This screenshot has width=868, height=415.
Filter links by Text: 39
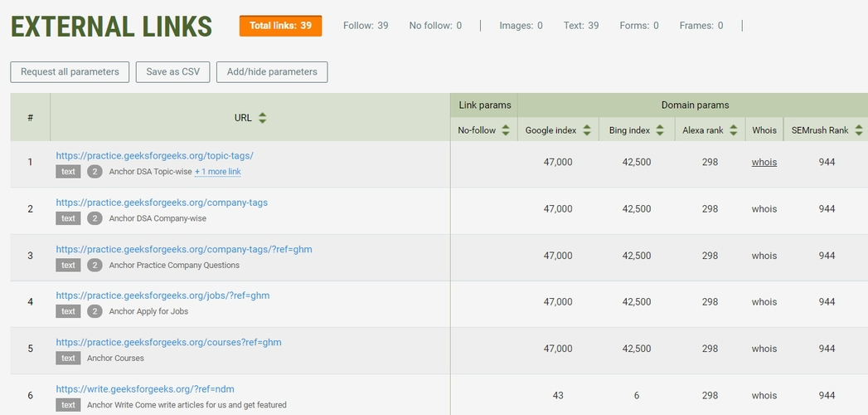click(x=580, y=26)
